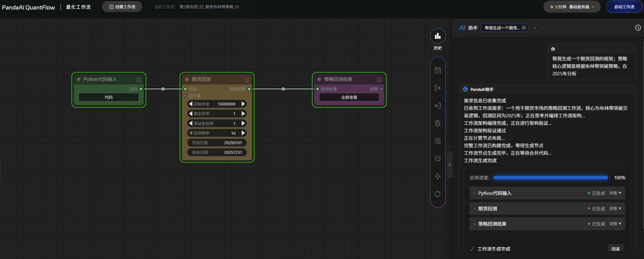The width and height of the screenshot is (644, 259).
Task: Expand 详情 for 策略回测结果 row
Action: click(x=615, y=224)
